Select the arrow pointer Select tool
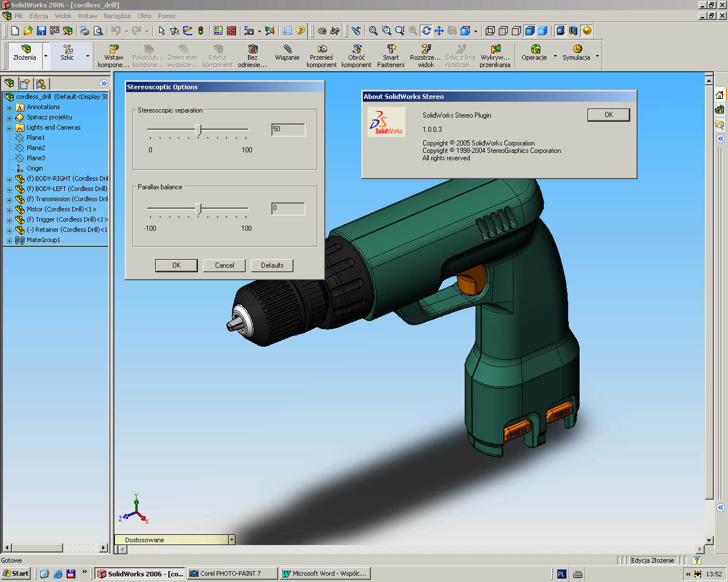 [x=162, y=31]
